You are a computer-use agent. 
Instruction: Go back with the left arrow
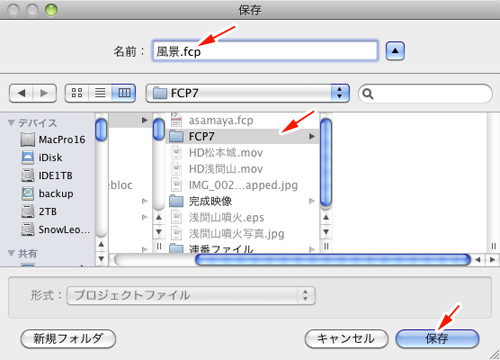point(21,93)
